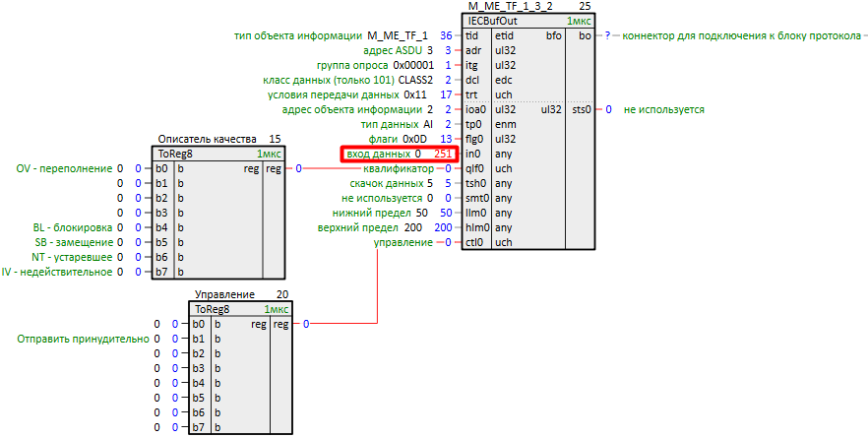Image resolution: width=868 pixels, height=438 pixels.
Task: Select the 'условия передачи данных' value 17
Action: pos(446,94)
